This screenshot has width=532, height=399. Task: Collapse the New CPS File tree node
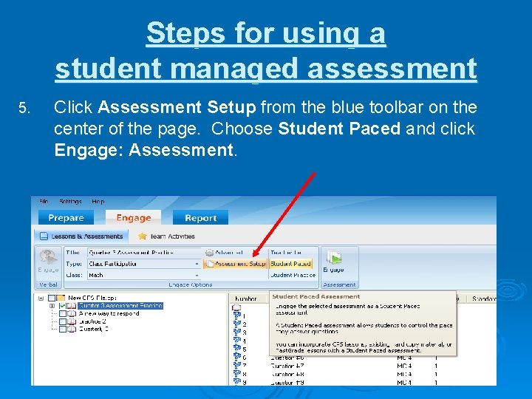click(41, 298)
